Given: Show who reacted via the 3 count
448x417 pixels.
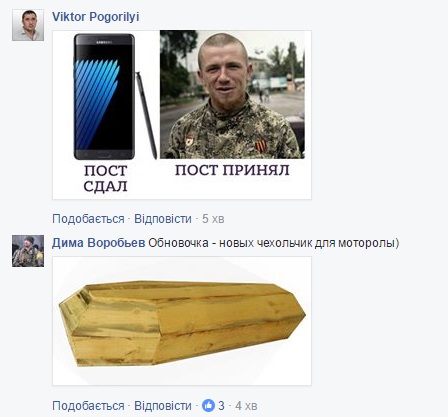Looking at the screenshot, I should [x=222, y=406].
